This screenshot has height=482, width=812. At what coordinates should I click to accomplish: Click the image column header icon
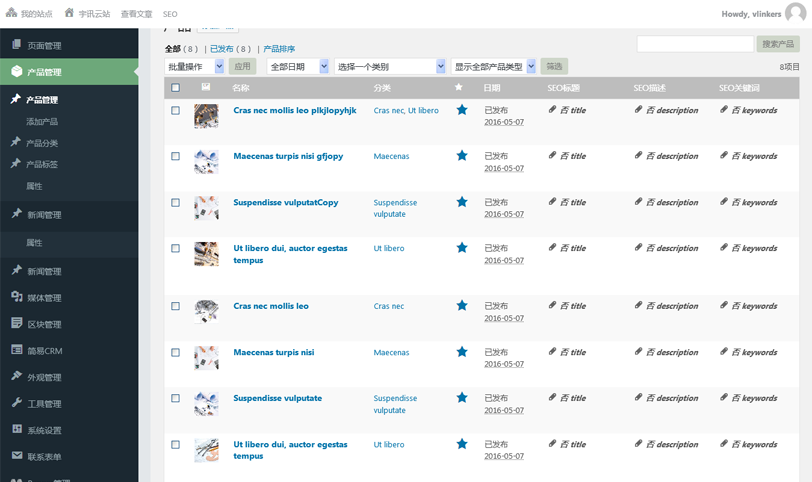pyautogui.click(x=206, y=87)
